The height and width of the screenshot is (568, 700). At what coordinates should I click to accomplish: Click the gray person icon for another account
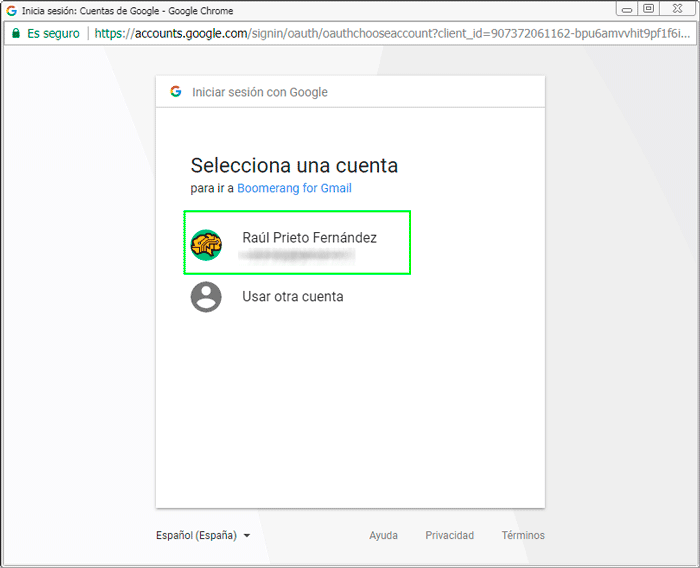206,297
